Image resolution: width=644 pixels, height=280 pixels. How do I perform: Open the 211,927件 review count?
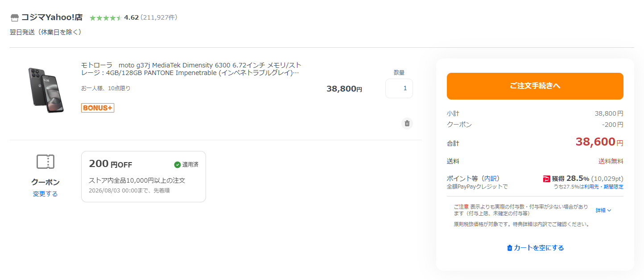pos(159,17)
